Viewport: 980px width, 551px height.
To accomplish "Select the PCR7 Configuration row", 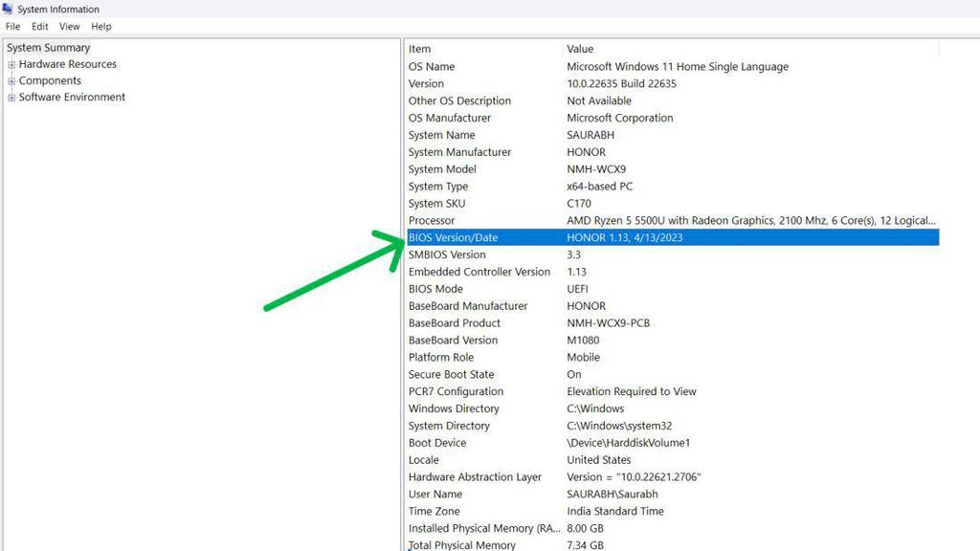I will 673,391.
